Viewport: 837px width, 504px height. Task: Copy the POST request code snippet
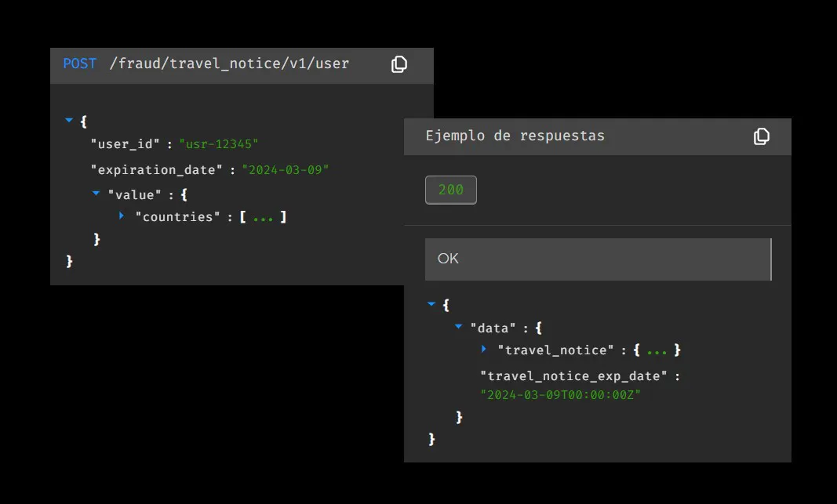coord(399,64)
